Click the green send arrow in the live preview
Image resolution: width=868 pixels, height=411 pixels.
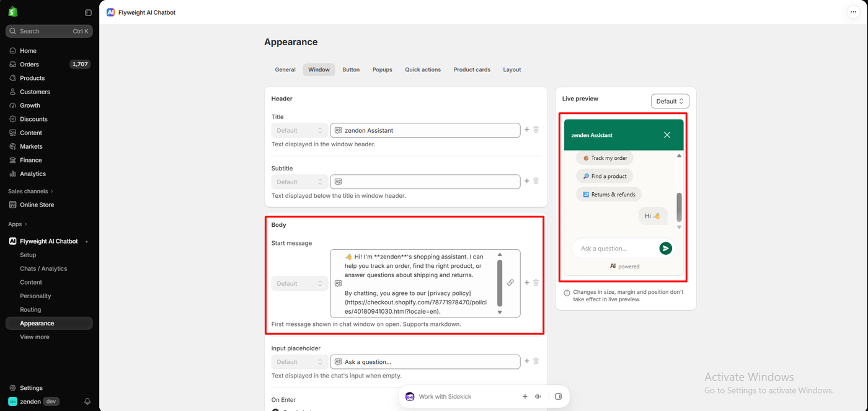pyautogui.click(x=665, y=249)
